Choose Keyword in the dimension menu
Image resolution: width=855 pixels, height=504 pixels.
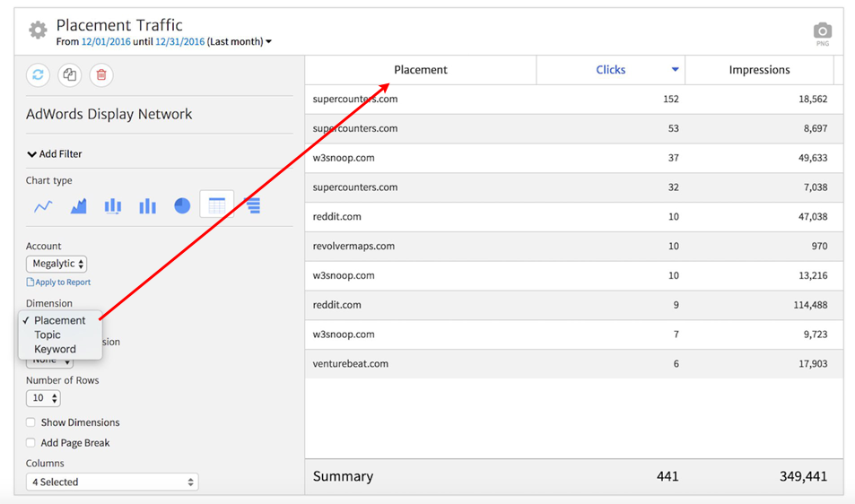[55, 349]
